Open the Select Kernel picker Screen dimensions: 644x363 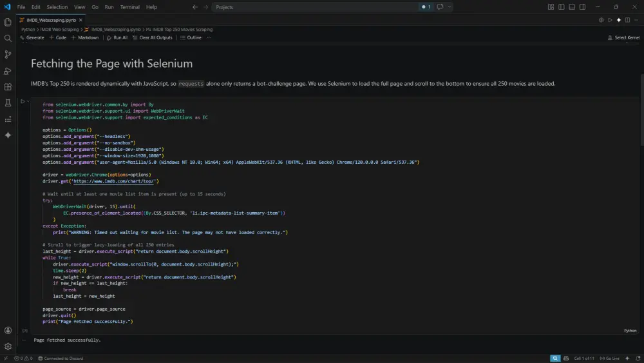click(623, 37)
